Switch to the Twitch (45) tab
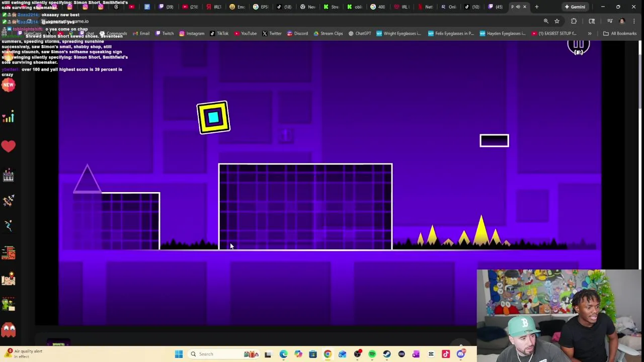 pyautogui.click(x=496, y=7)
